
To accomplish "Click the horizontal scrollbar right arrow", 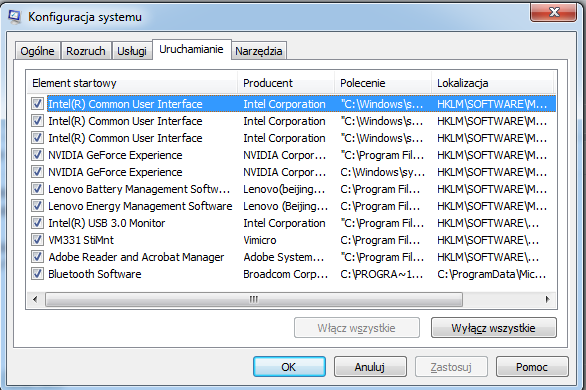I will click(x=548, y=299).
